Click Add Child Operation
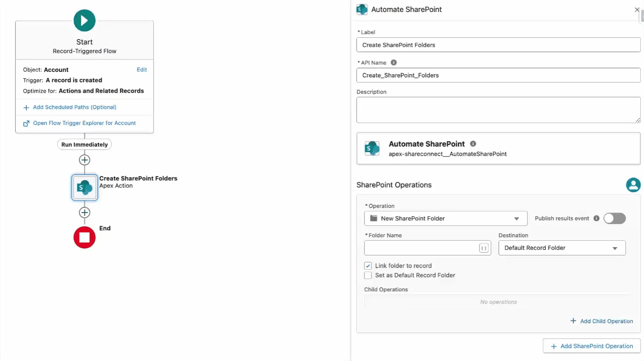 pyautogui.click(x=602, y=321)
